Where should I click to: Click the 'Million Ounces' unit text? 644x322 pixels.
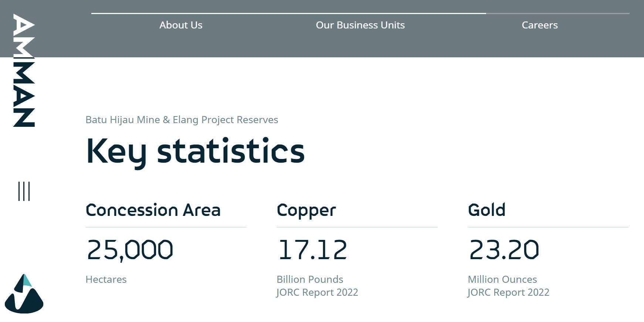(502, 279)
